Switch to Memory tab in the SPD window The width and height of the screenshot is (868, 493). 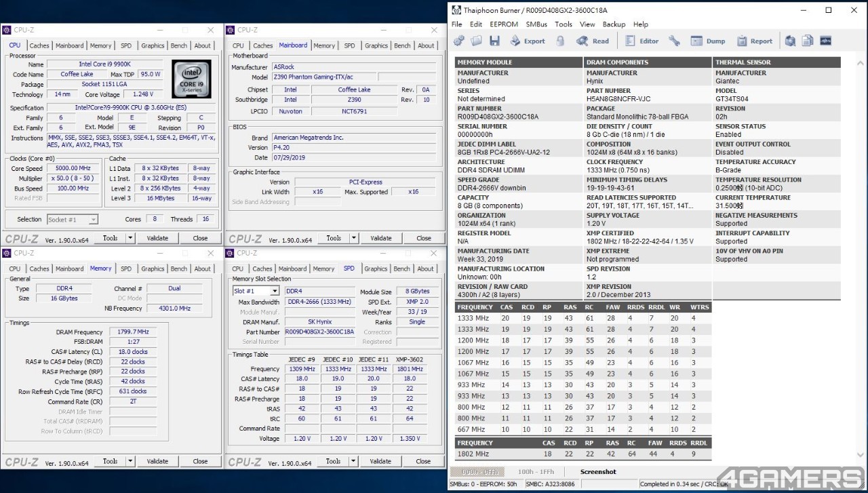click(x=323, y=269)
